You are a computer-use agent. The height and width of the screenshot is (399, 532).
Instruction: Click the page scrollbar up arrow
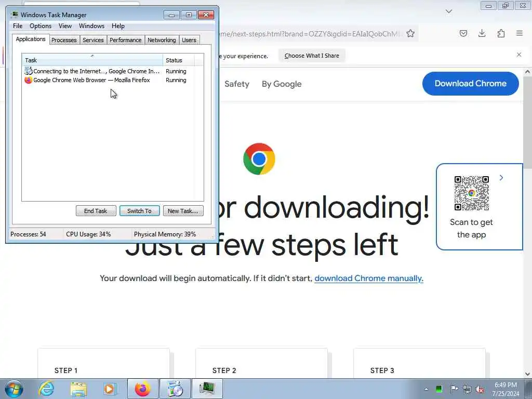(x=528, y=72)
